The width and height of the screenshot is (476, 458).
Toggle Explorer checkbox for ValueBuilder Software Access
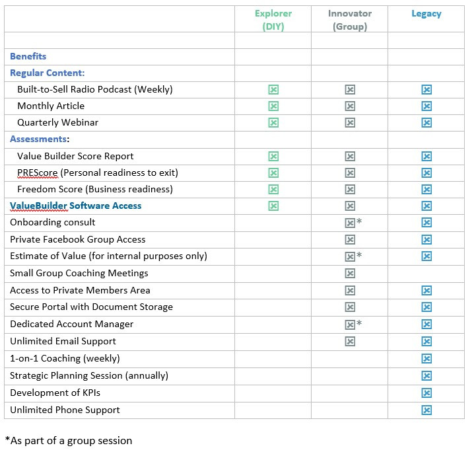pyautogui.click(x=273, y=206)
